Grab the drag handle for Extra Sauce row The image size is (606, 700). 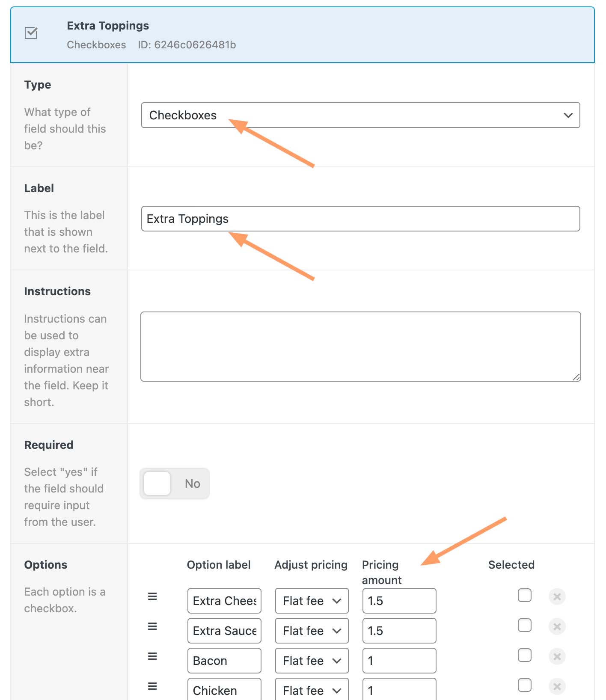pyautogui.click(x=152, y=626)
